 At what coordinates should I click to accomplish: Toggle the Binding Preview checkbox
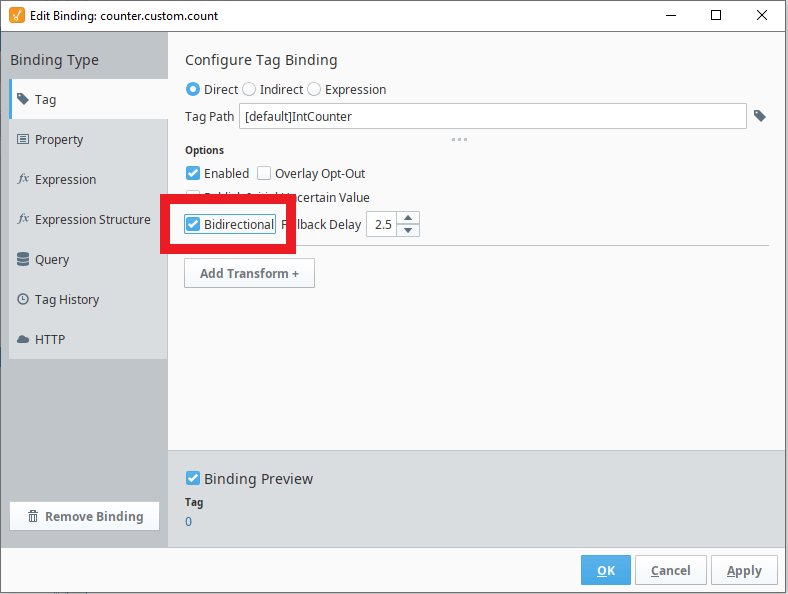pos(192,478)
